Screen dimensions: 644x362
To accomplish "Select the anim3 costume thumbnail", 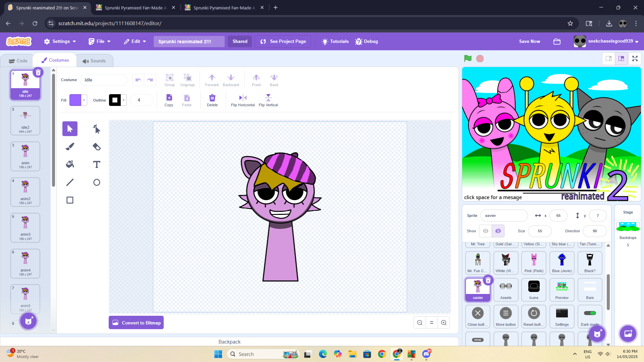I will point(25,228).
